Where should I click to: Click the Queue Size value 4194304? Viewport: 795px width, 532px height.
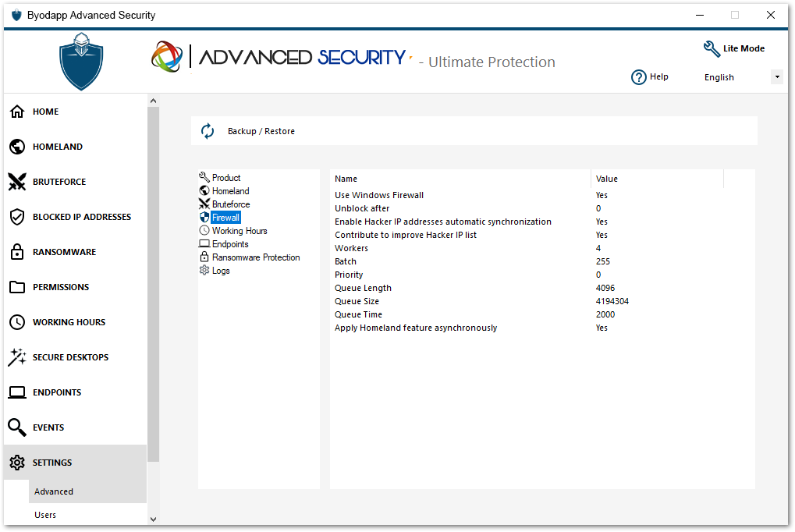coord(612,301)
